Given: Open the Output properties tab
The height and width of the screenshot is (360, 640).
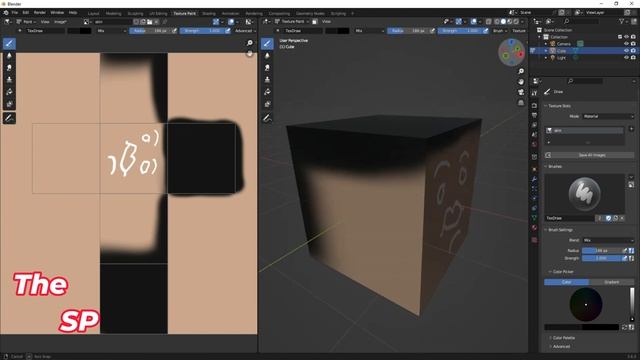Looking at the screenshot, I should click(534, 116).
